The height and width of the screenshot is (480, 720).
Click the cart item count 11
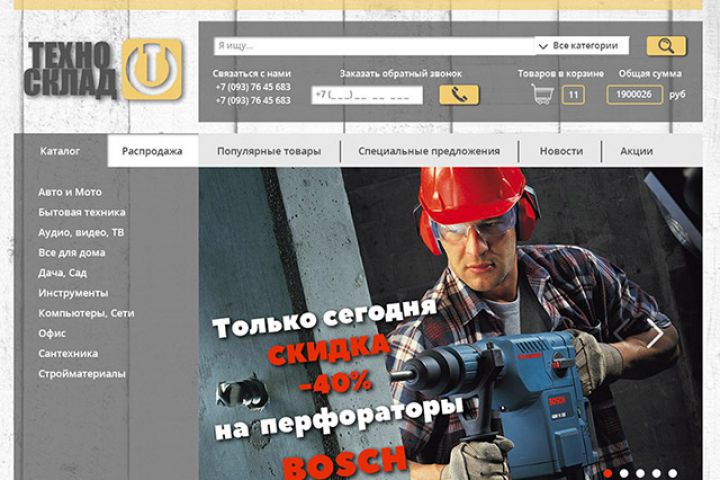click(573, 95)
